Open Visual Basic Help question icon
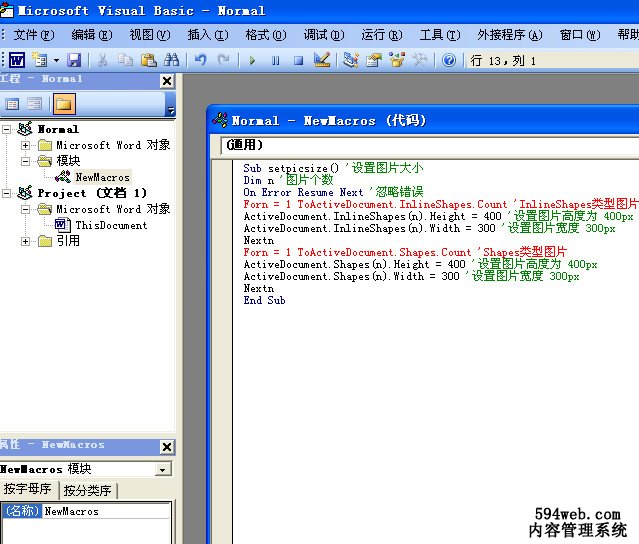Image resolution: width=639 pixels, height=544 pixels. pos(449,60)
